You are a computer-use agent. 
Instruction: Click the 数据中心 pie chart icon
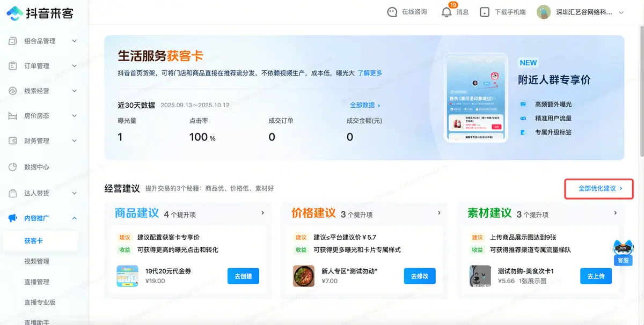pos(13,167)
